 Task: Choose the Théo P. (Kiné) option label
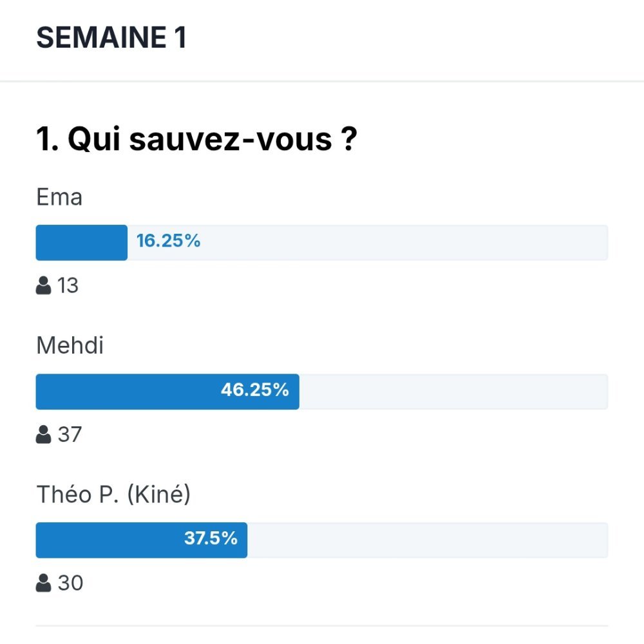[113, 494]
